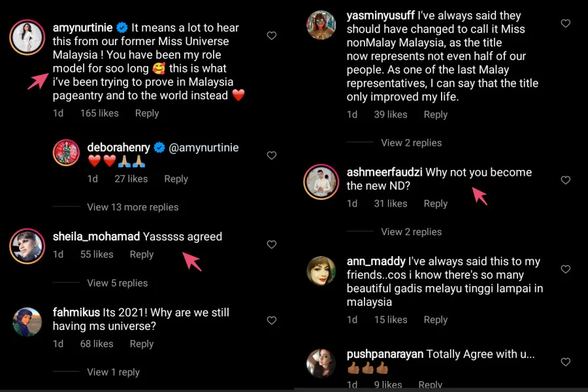Tap heart icon beside ashmeerfaudzi's comment
Viewport: 588px width, 392px height.
566,180
